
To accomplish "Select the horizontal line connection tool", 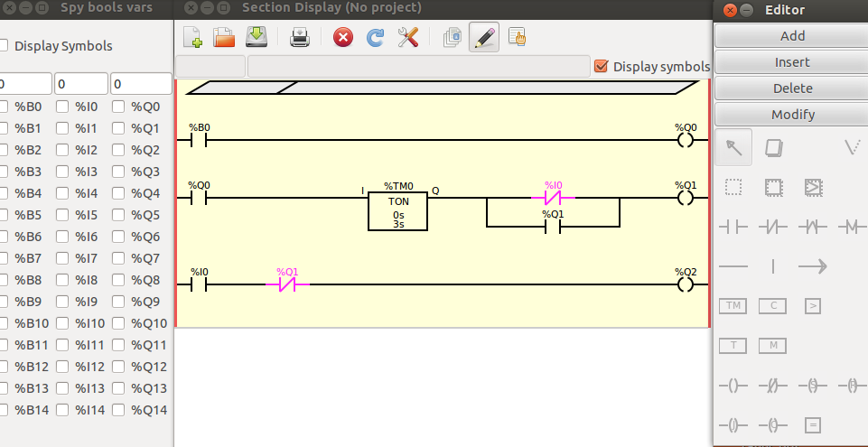I will [733, 266].
